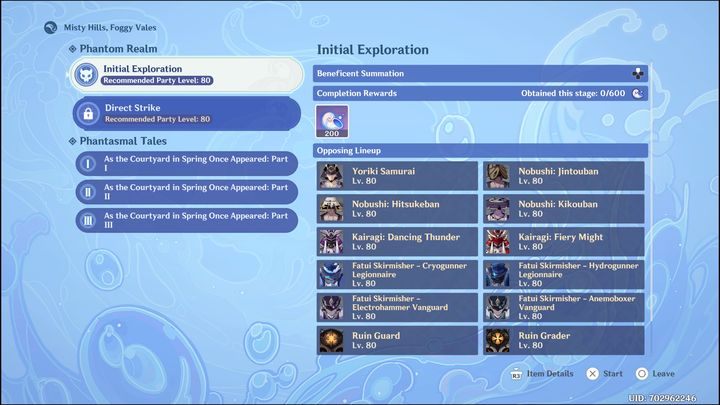Click the Kairagi: Fiery Might portrait
The width and height of the screenshot is (720, 405).
499,243
